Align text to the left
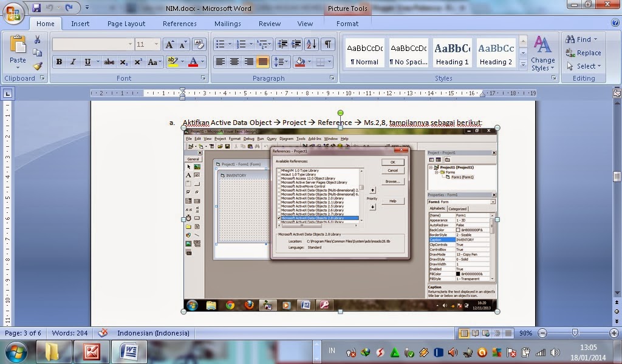Image resolution: width=622 pixels, height=364 pixels. click(220, 62)
